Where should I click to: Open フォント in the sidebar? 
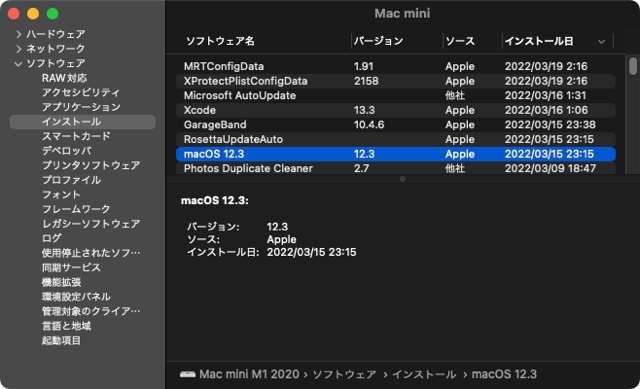tap(61, 195)
